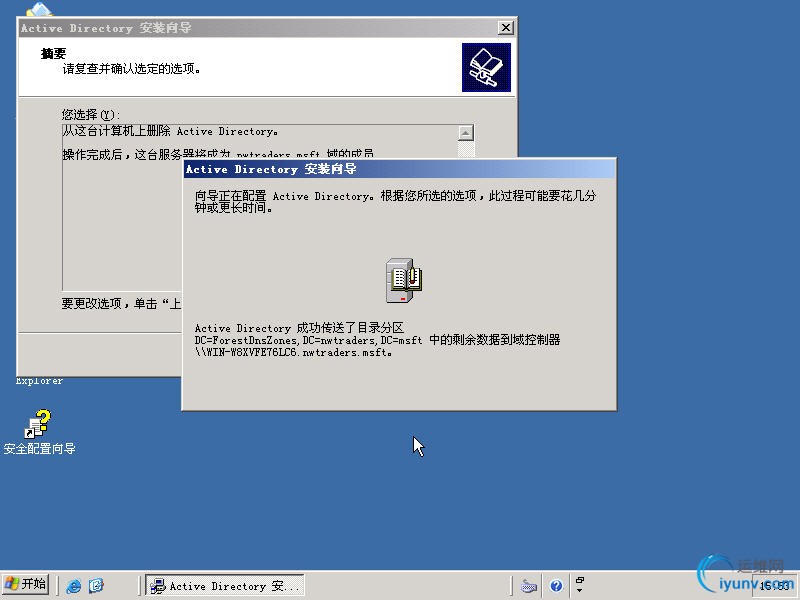
Task: Click the text 请复查并确认选定的选项。
Action: pyautogui.click(x=132, y=69)
